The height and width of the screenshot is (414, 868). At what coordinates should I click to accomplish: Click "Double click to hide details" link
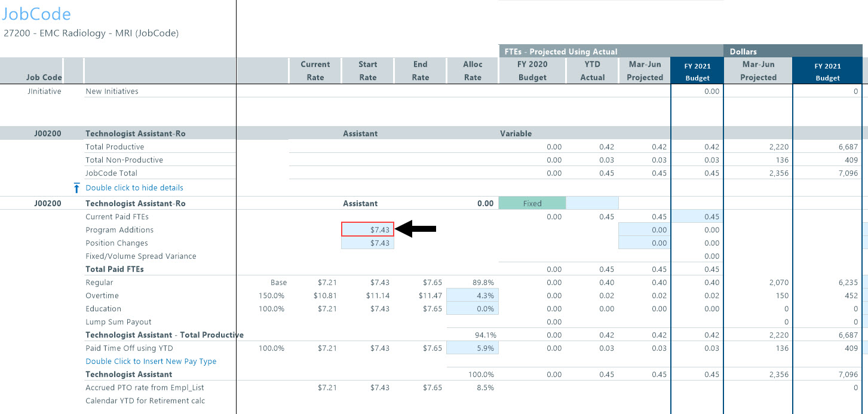tap(134, 188)
